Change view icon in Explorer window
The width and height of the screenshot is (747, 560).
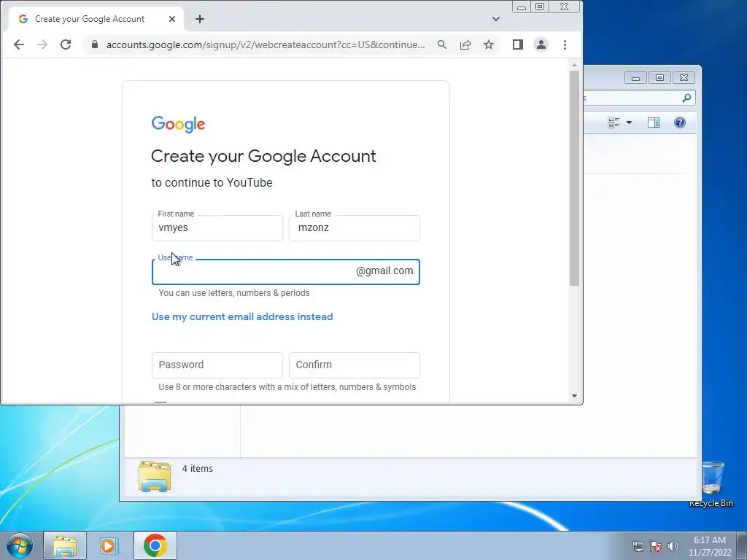point(614,122)
